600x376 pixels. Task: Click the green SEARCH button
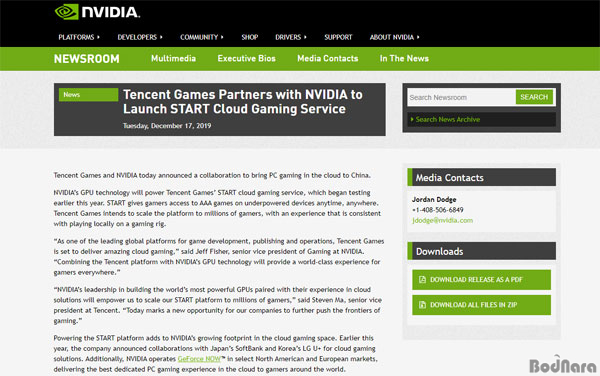pyautogui.click(x=534, y=97)
